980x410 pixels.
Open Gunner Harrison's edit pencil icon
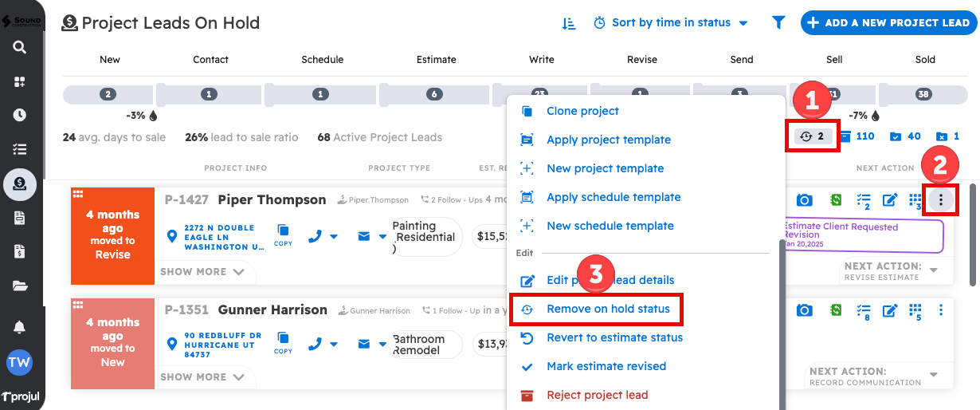(890, 309)
